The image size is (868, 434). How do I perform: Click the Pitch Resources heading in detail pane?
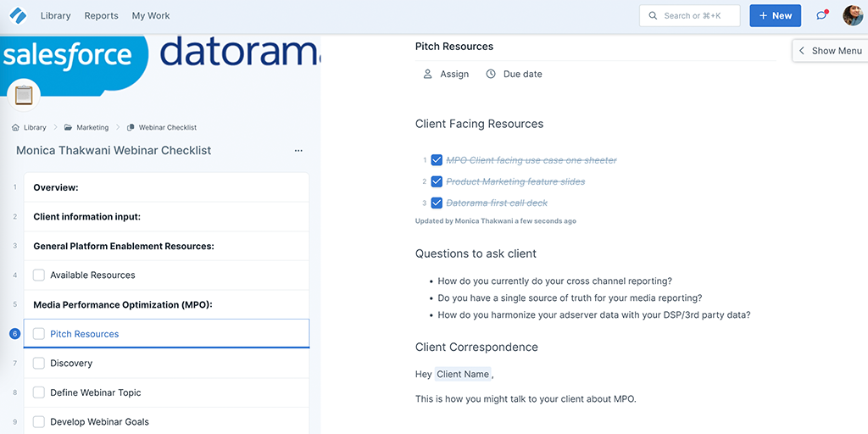(454, 47)
